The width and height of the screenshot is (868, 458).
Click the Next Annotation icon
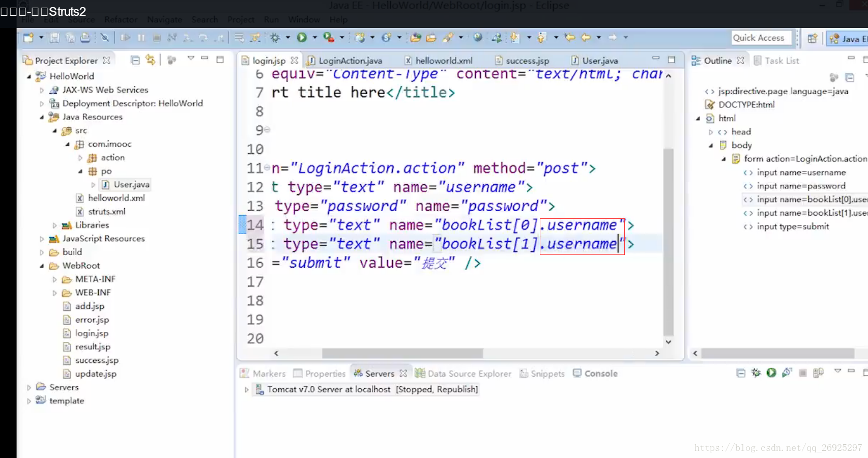pyautogui.click(x=514, y=37)
